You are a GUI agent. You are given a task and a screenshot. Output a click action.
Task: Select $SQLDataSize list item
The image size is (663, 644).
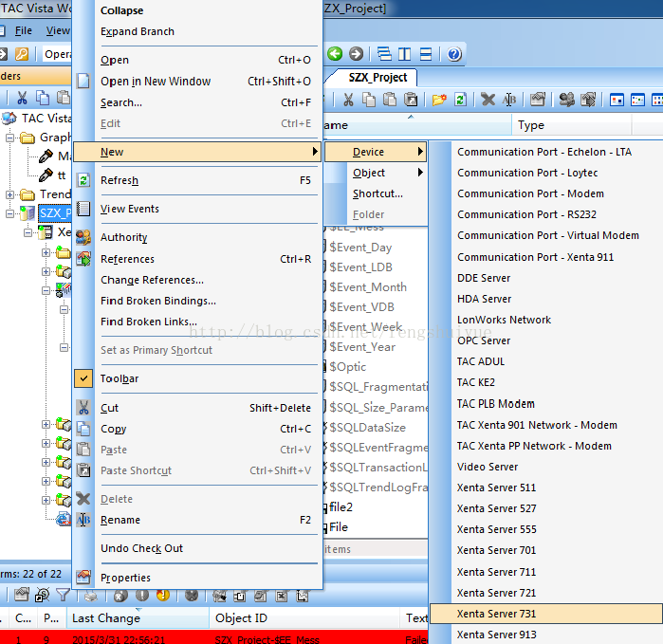367,427
